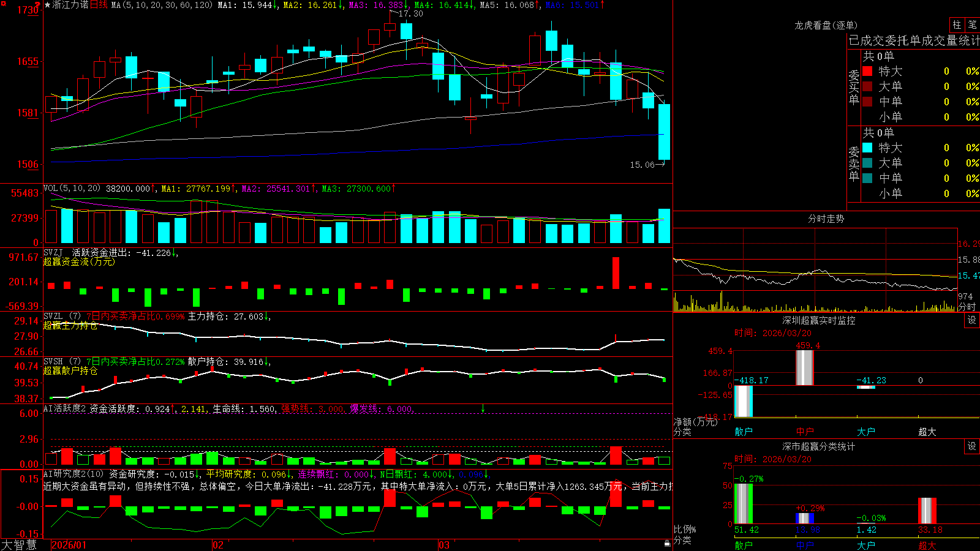Screen dimensions: 980x551
Task: Click the 33.18 超大 bar in 分类统计 chart
Action: (927, 511)
